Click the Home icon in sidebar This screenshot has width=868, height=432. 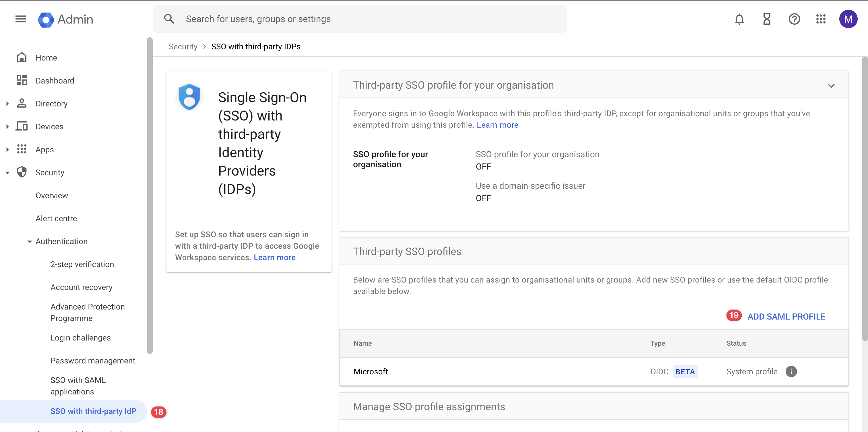click(x=22, y=58)
